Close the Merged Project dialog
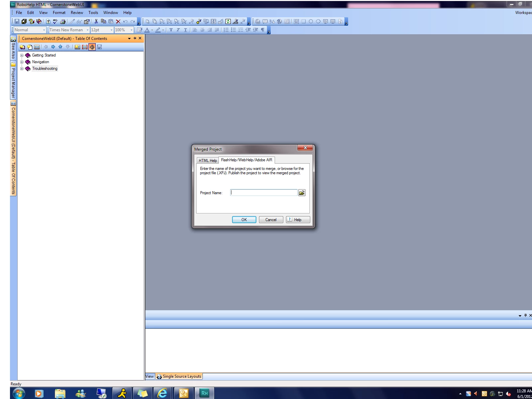 click(x=305, y=148)
